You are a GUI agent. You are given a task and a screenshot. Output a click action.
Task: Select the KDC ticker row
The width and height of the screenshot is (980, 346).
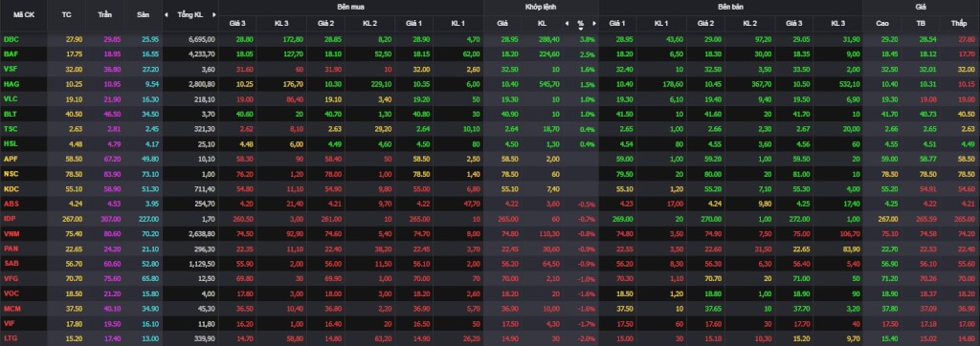(x=490, y=188)
